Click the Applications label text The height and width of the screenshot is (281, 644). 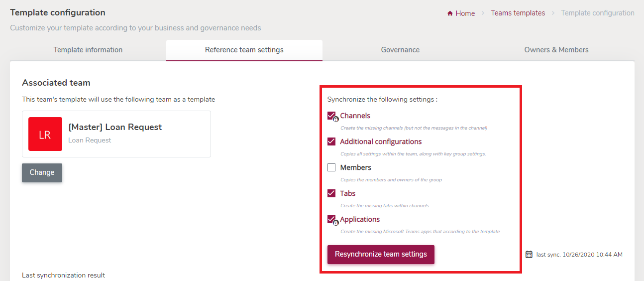(x=360, y=219)
